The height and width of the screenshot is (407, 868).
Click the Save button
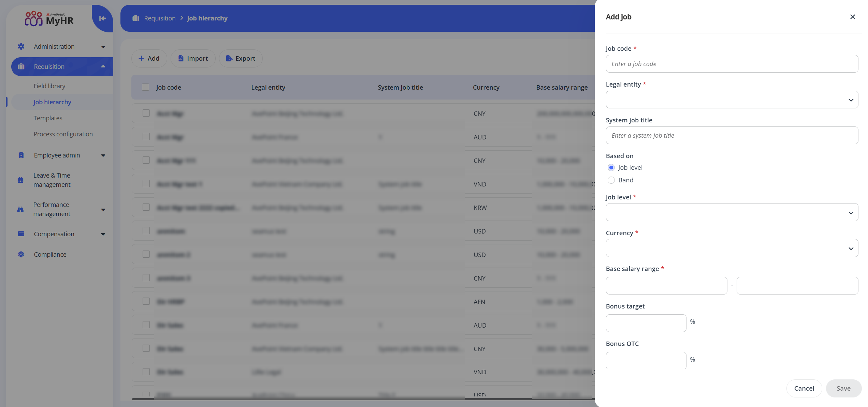pos(843,388)
